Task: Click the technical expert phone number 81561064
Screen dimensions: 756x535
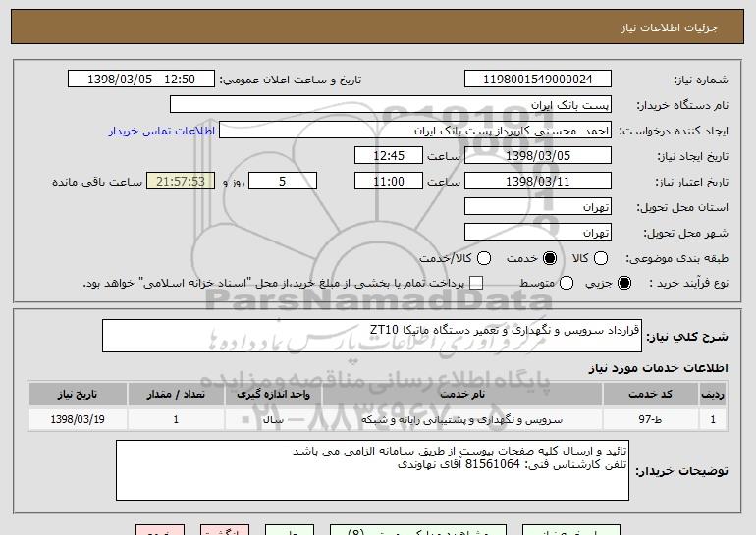Action: coord(493,464)
